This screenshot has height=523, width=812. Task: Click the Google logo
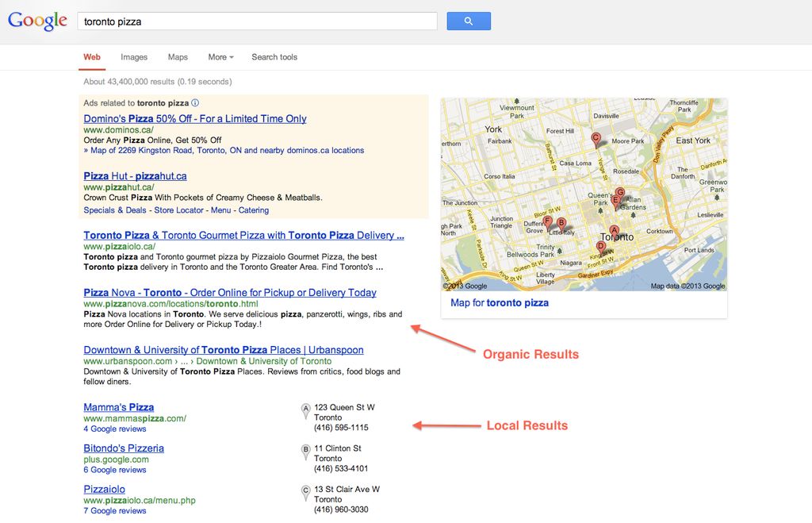(37, 21)
